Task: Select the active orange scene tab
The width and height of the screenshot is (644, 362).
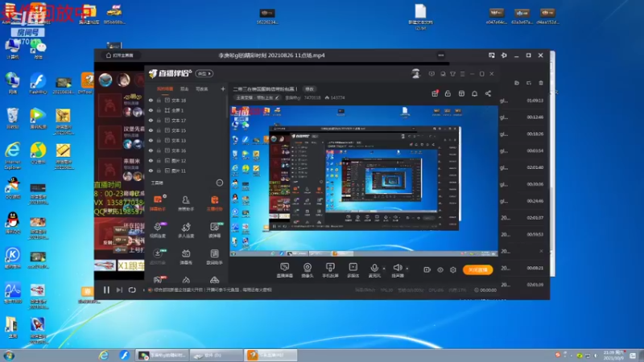Action: pyautogui.click(x=165, y=89)
